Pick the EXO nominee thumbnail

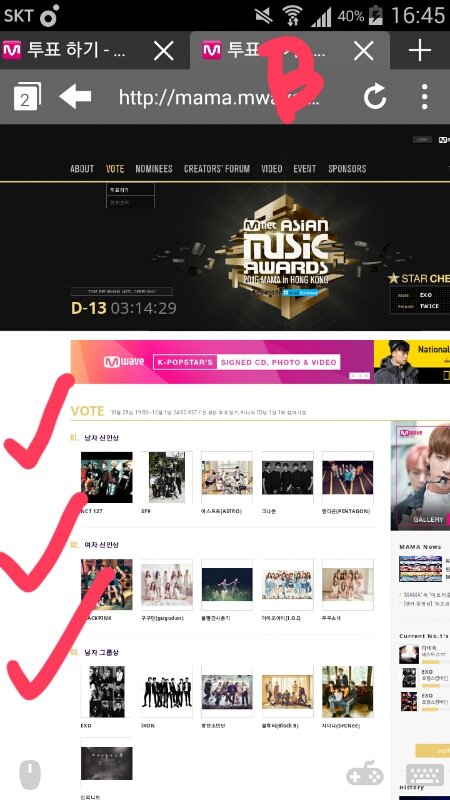(x=107, y=692)
